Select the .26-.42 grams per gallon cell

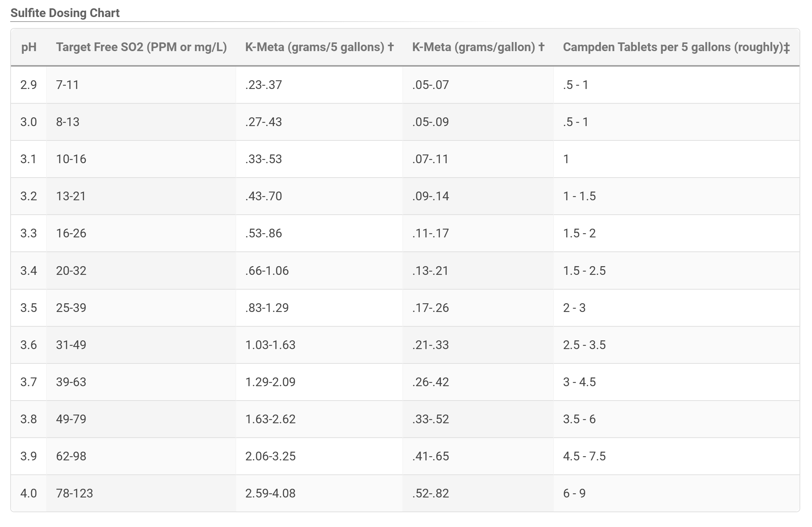click(478, 382)
